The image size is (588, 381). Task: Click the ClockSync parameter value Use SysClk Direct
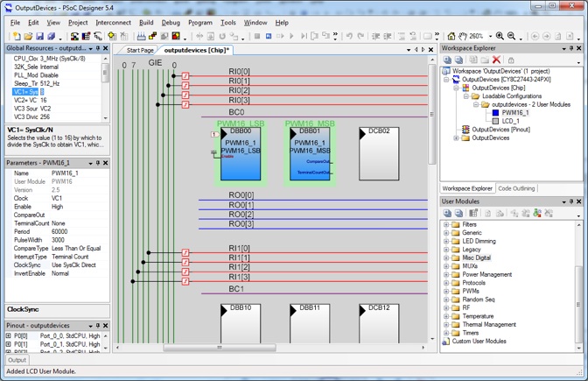[73, 265]
